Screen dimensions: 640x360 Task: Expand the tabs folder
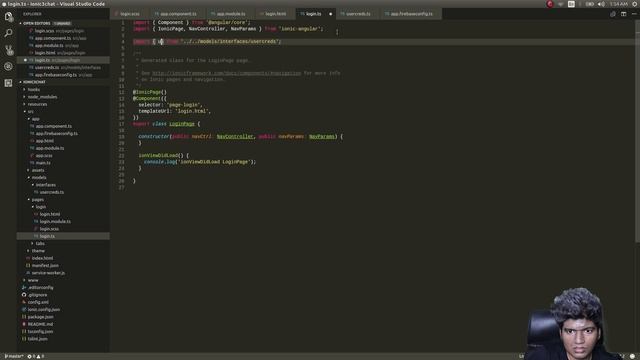point(40,244)
